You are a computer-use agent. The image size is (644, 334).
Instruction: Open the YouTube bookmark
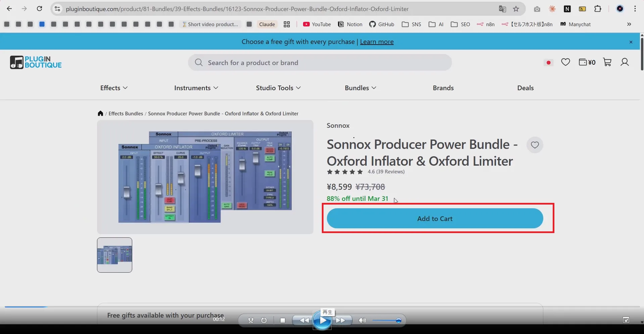point(316,24)
